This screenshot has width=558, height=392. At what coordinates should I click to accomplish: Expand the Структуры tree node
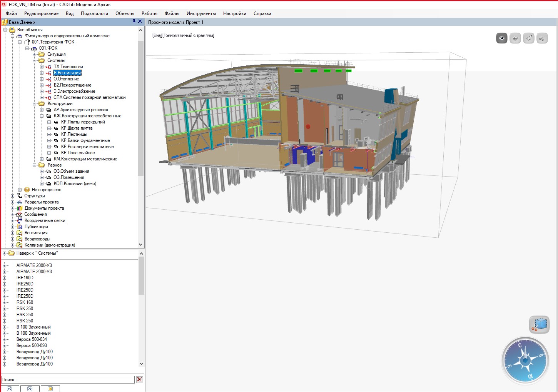coord(13,196)
